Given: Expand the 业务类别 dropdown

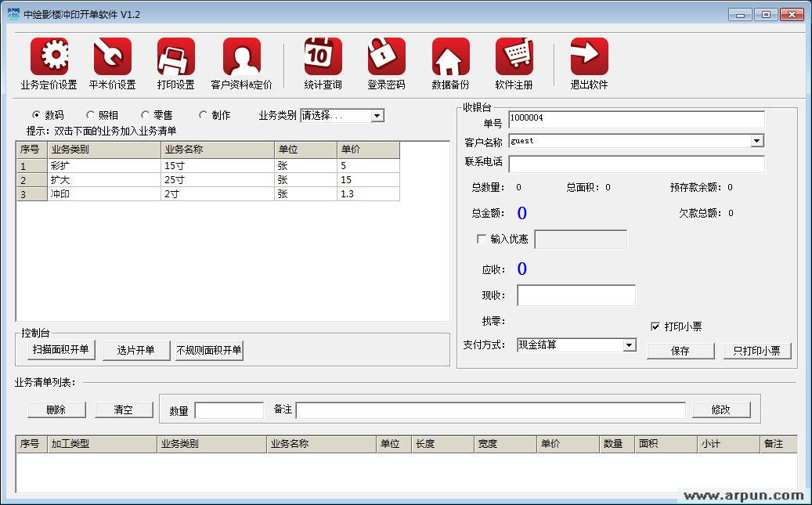Looking at the screenshot, I should pyautogui.click(x=377, y=116).
